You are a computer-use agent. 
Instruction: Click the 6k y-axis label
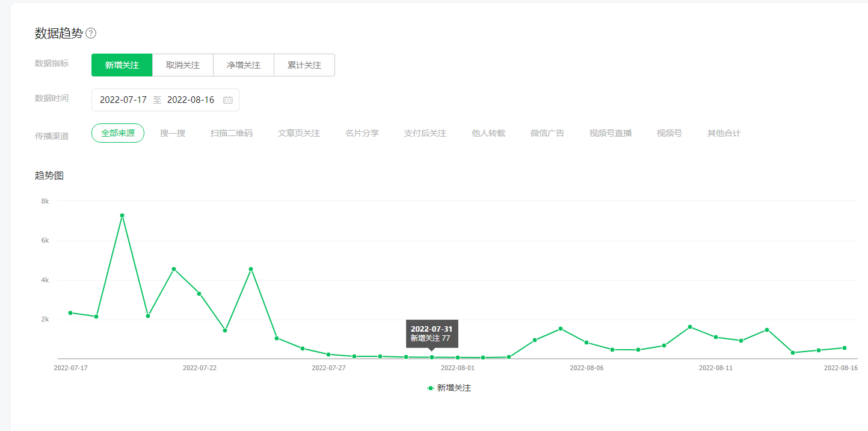click(x=45, y=240)
